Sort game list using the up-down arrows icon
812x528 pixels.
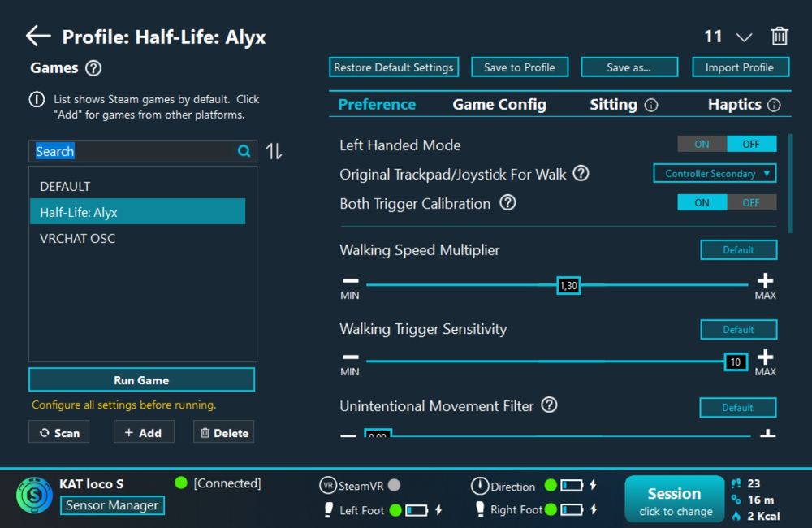point(274,151)
